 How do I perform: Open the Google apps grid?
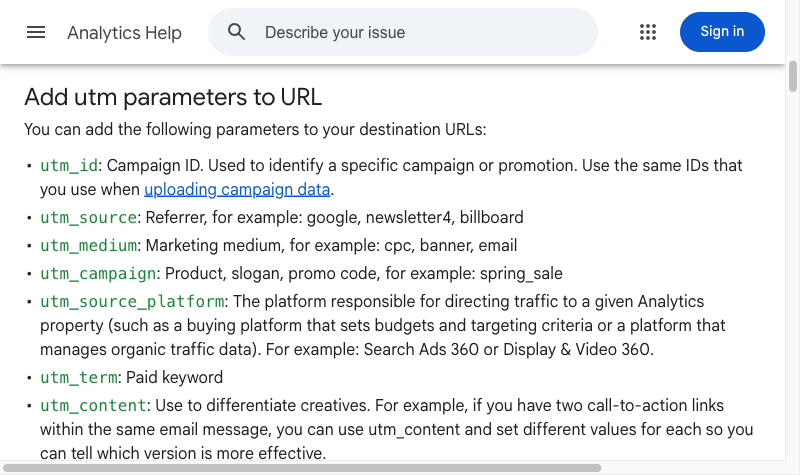pyautogui.click(x=648, y=32)
